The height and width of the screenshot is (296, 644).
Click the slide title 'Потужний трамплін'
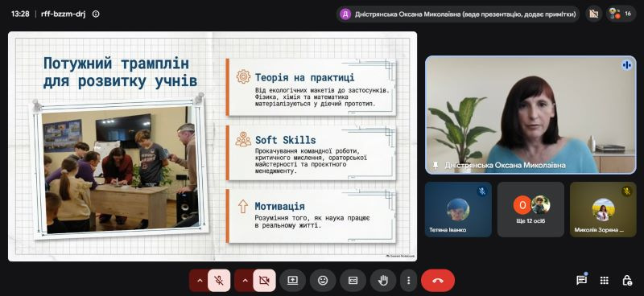click(x=116, y=64)
